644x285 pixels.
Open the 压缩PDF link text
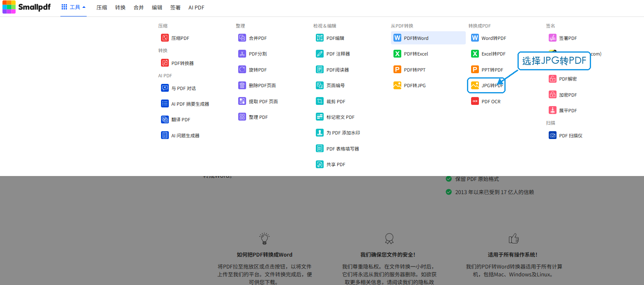tap(180, 38)
